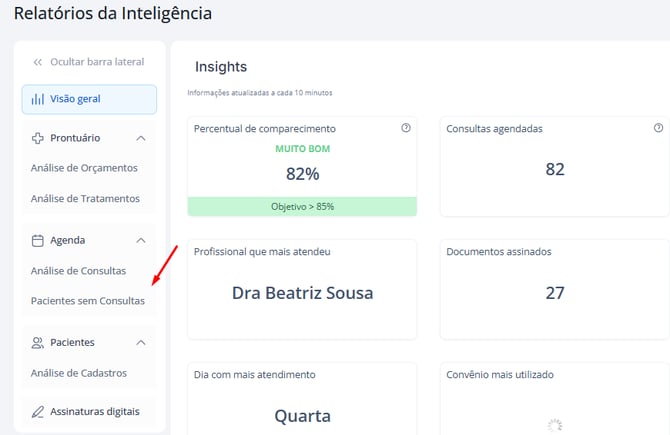Open help icon on Consultas agendadas card
This screenshot has height=435, width=670.
tap(658, 128)
